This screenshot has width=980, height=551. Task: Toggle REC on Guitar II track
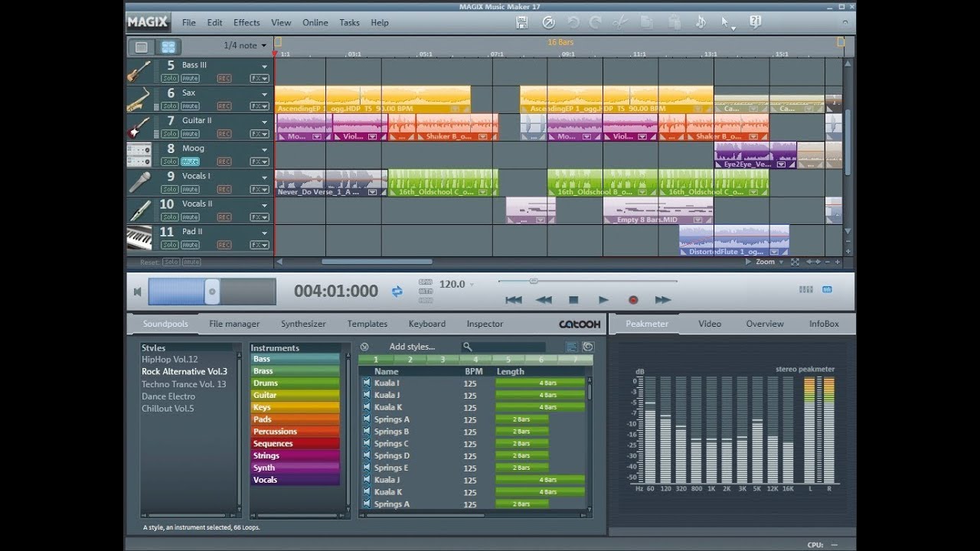[x=224, y=134]
